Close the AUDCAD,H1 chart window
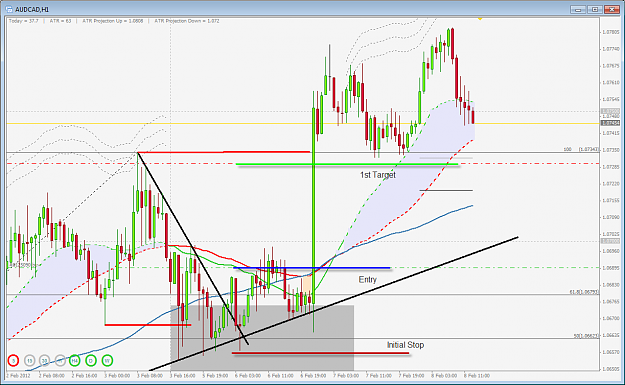The width and height of the screenshot is (625, 385). (x=611, y=9)
